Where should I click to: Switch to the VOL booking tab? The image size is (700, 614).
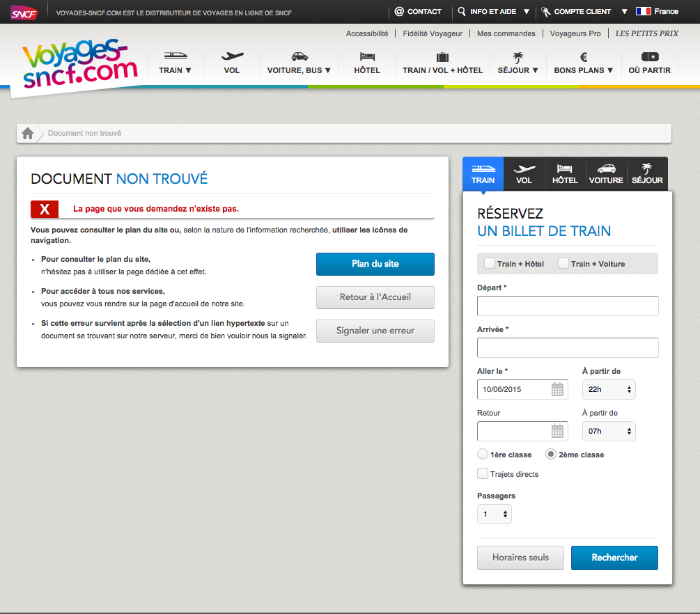[x=524, y=174]
